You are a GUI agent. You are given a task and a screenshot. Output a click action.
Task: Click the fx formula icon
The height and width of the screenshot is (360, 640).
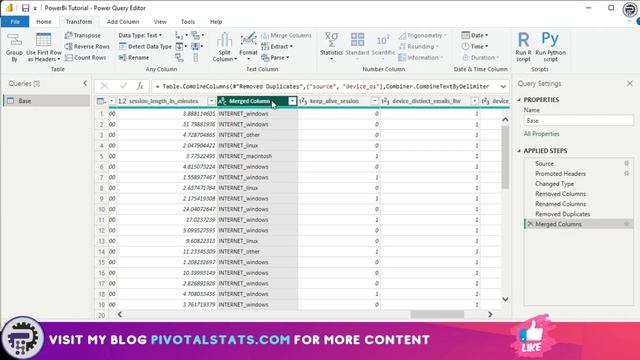140,86
